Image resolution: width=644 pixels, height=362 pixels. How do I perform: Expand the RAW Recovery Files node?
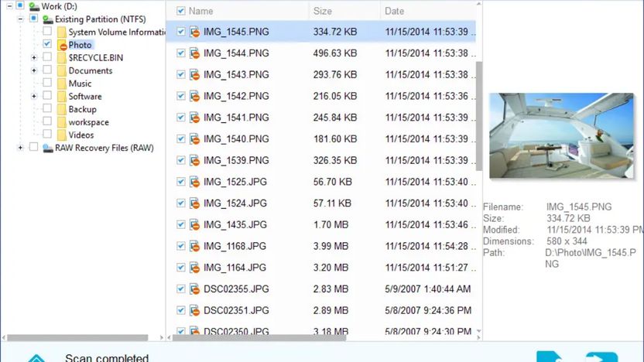21,148
